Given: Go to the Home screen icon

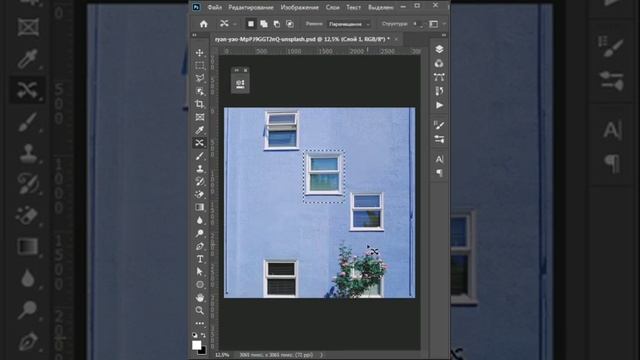Looking at the screenshot, I should click(204, 24).
